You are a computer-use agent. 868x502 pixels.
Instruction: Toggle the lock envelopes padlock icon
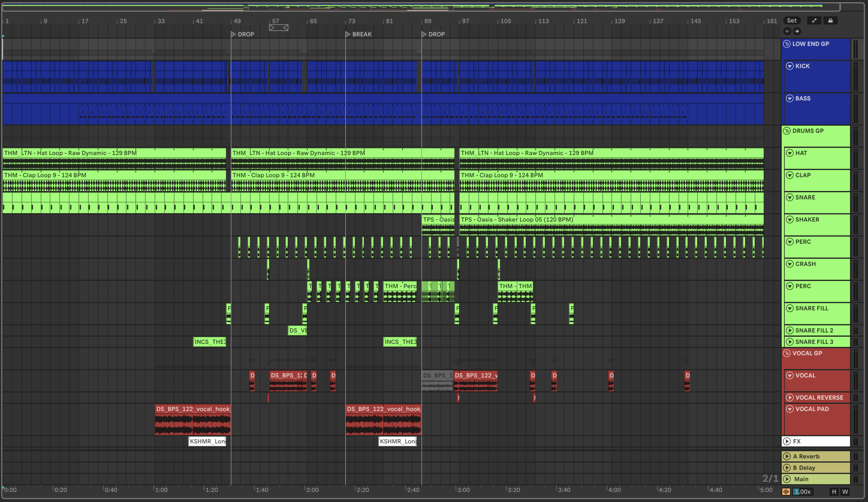830,21
